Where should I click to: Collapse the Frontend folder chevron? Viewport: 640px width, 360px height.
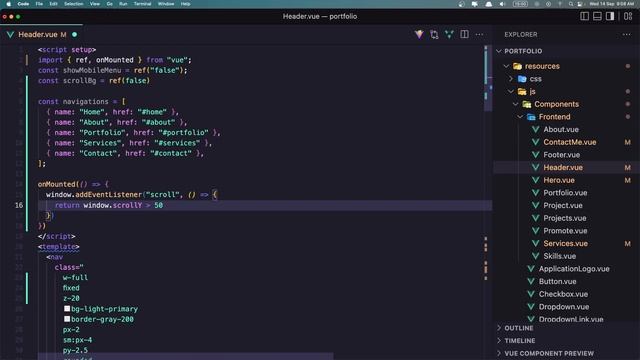[x=520, y=117]
